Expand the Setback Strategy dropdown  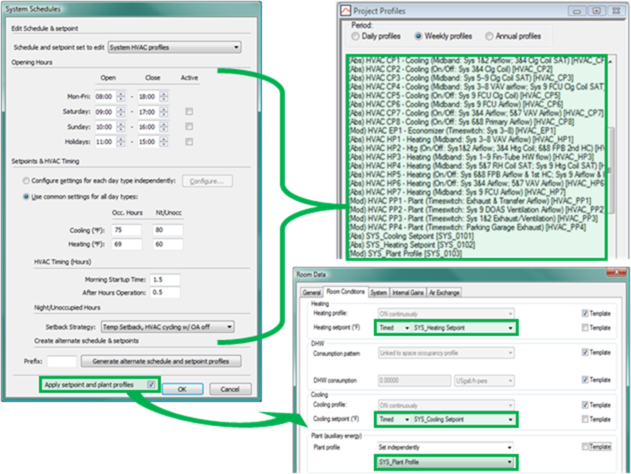tap(180, 326)
